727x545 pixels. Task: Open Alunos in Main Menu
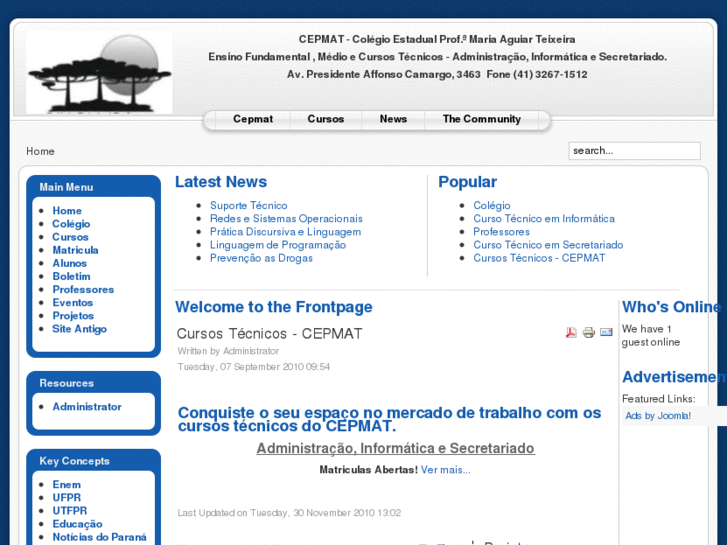click(x=70, y=263)
